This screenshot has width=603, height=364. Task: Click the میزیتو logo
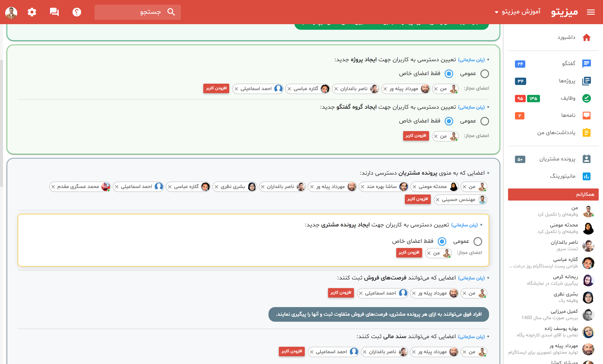click(564, 12)
